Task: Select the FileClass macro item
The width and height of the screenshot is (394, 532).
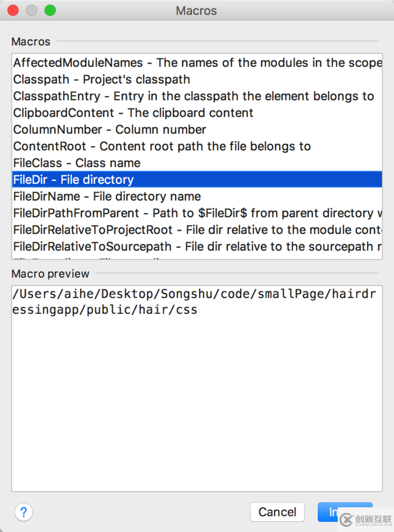Action: 77,163
